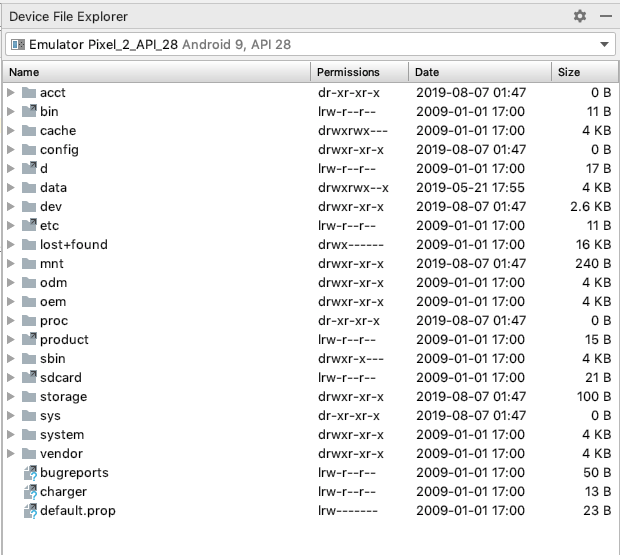This screenshot has height=555, width=620.
Task: Expand the data folder
Action: 11,187
